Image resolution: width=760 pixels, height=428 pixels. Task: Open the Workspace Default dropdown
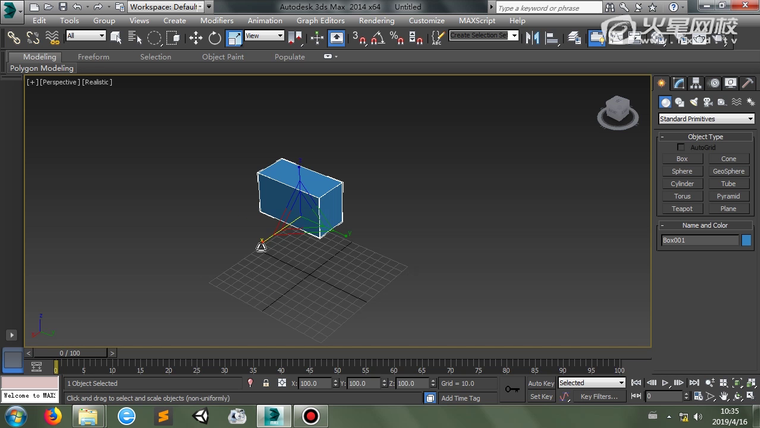(163, 6)
